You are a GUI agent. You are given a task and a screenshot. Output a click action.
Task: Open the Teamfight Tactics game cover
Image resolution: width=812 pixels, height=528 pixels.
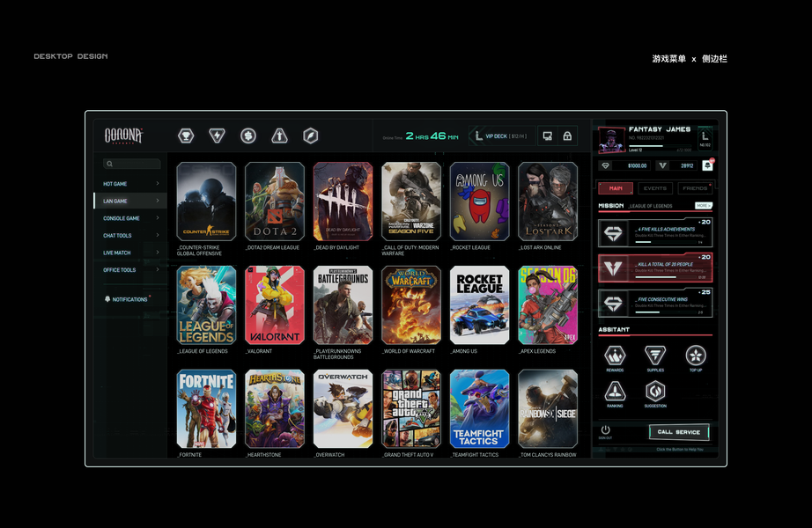[479, 408]
